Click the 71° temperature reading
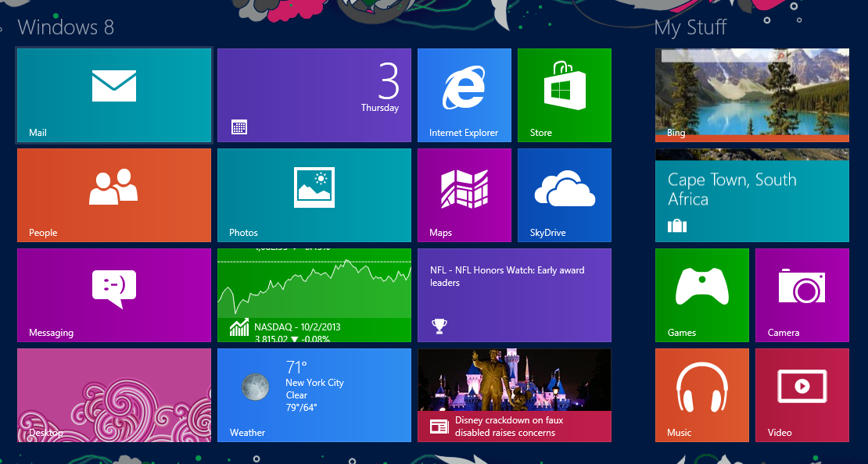Viewport: 868px width, 464px height. [296, 367]
